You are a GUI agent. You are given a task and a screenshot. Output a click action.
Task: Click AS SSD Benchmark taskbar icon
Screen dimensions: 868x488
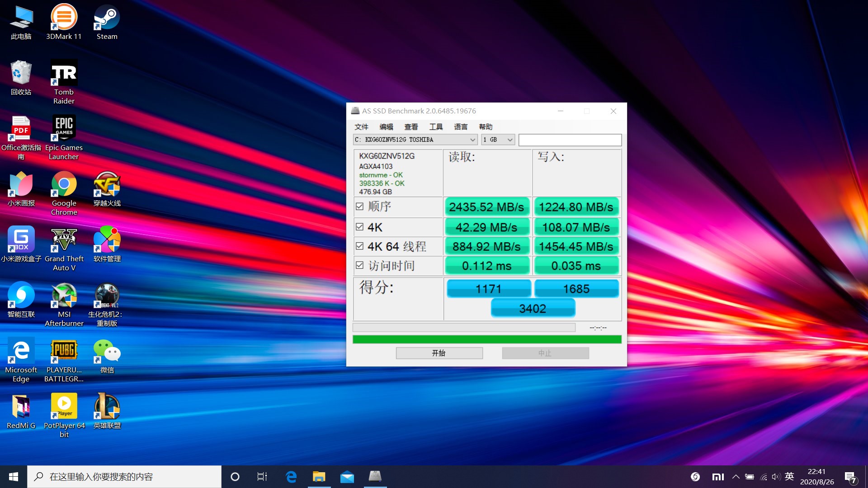375,476
